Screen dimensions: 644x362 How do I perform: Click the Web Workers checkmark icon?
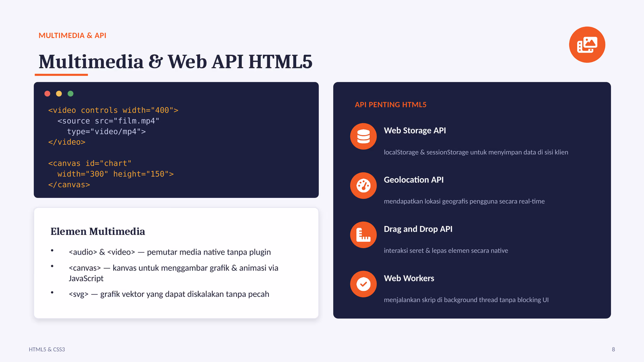(363, 284)
